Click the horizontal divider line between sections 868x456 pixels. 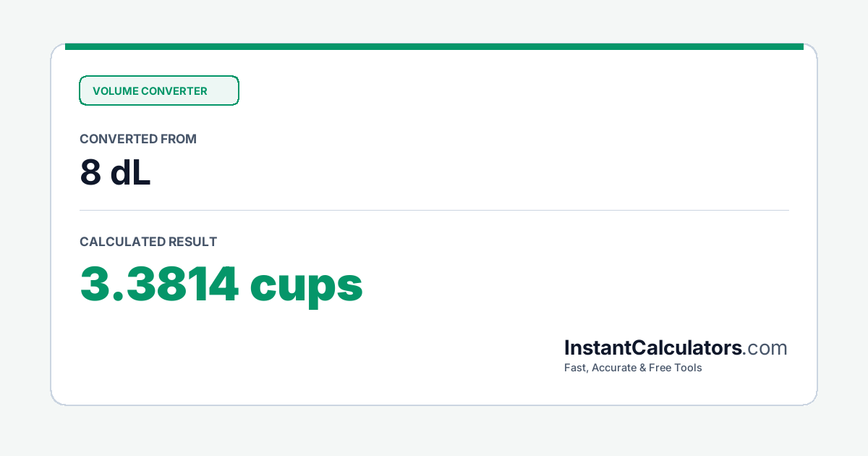click(434, 210)
